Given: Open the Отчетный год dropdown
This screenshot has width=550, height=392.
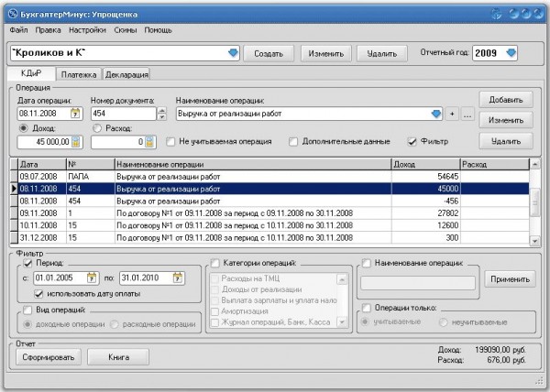Looking at the screenshot, I should point(511,53).
